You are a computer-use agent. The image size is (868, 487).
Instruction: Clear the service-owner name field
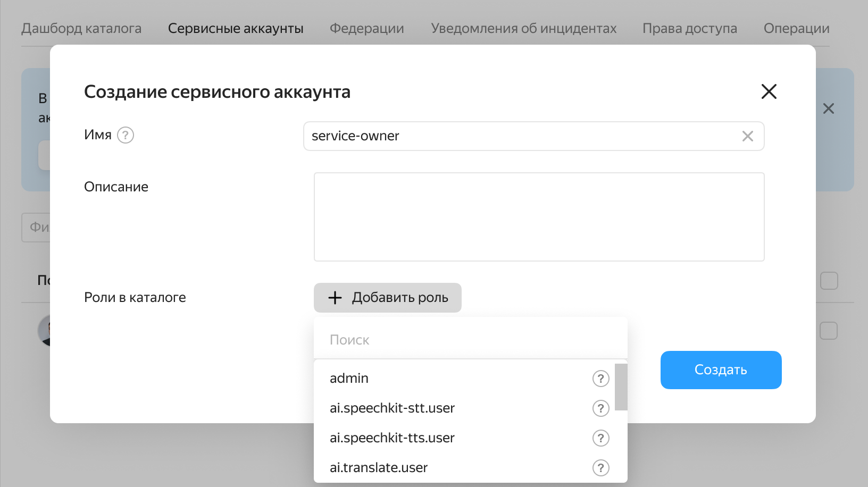748,136
